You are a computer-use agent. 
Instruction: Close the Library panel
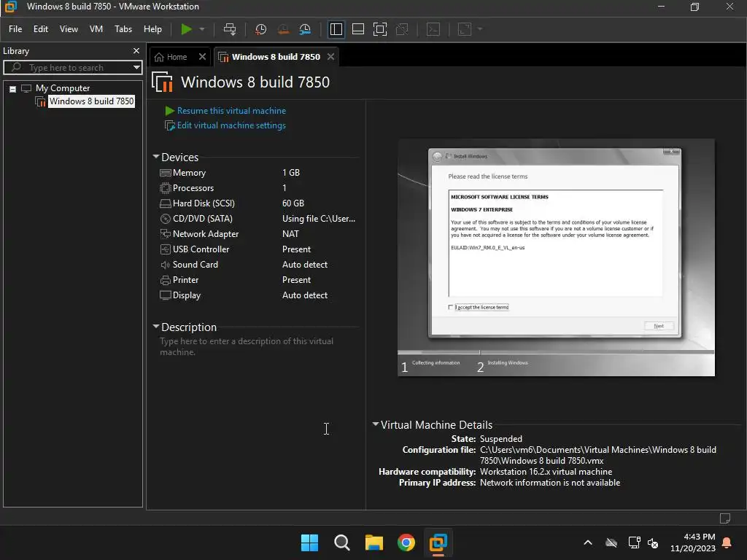136,50
